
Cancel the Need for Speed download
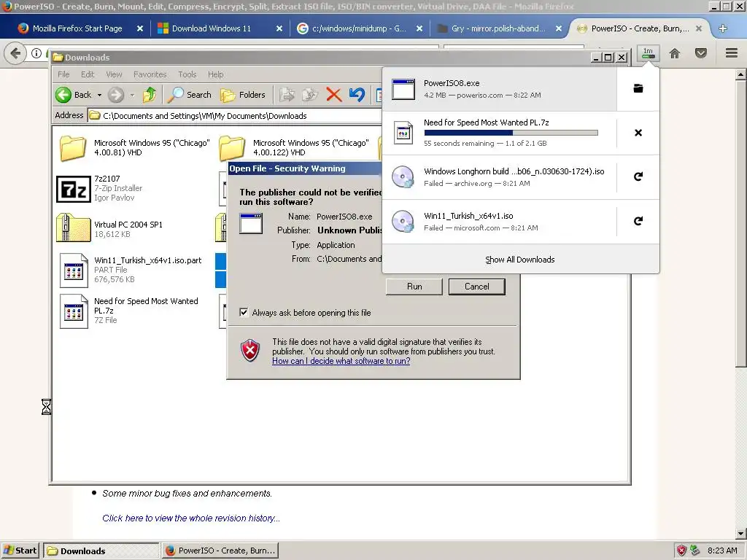pyautogui.click(x=638, y=133)
